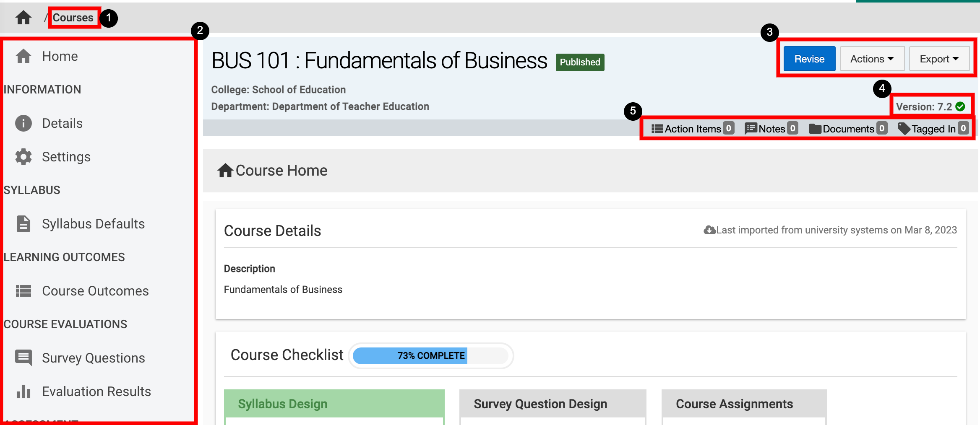Click the Settings gear icon

(23, 157)
